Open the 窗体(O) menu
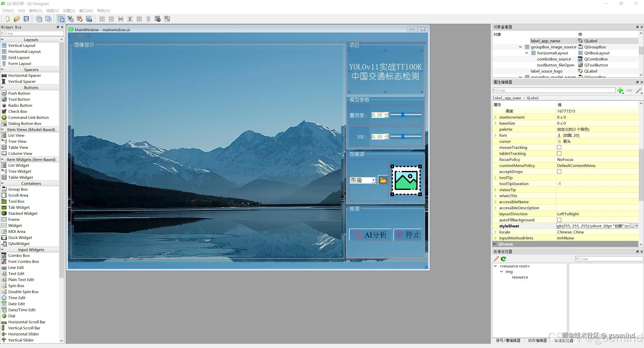This screenshot has width=644, height=348. (x=35, y=11)
